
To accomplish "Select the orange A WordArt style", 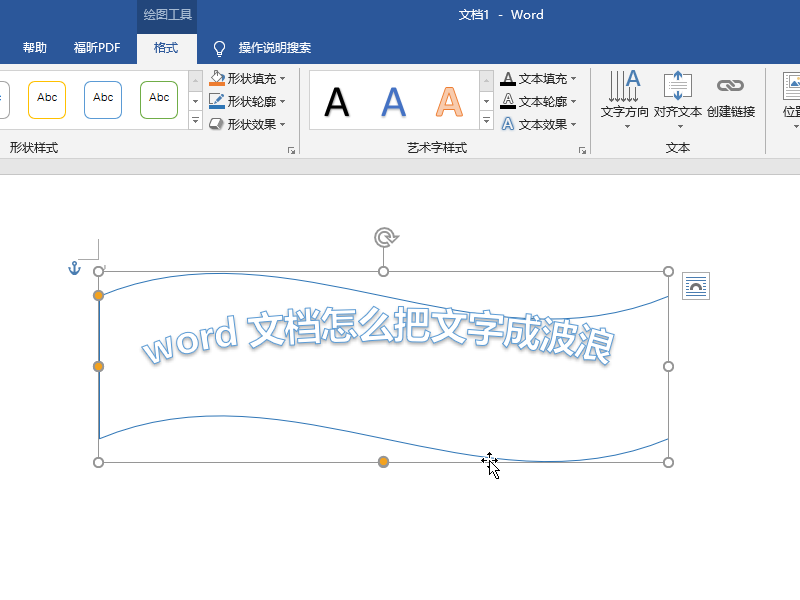I will point(449,102).
